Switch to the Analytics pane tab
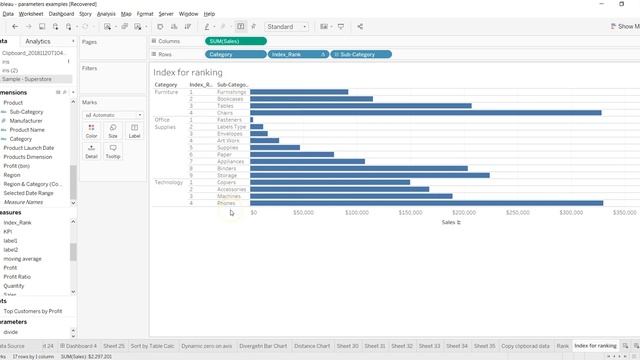Viewport: 640px width, 360px height. click(38, 41)
